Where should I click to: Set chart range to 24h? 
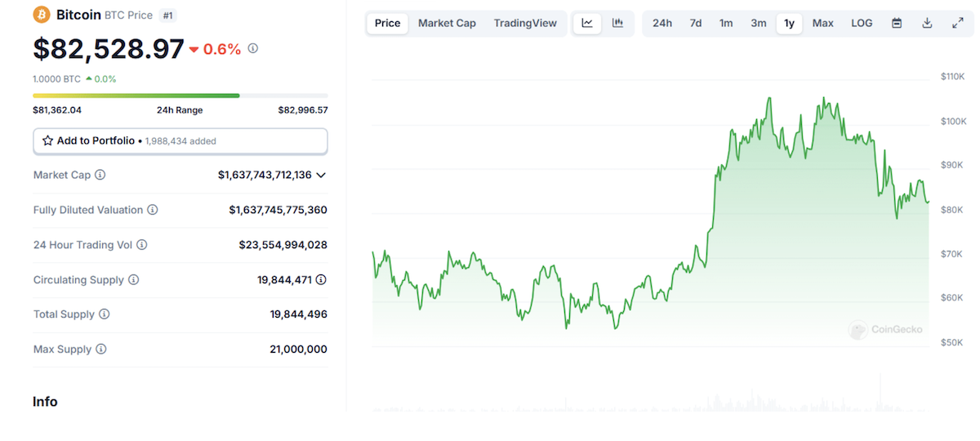coord(662,23)
